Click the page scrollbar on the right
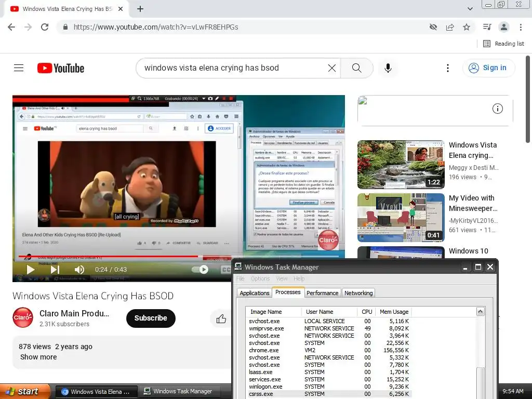532x399 pixels. 528,99
